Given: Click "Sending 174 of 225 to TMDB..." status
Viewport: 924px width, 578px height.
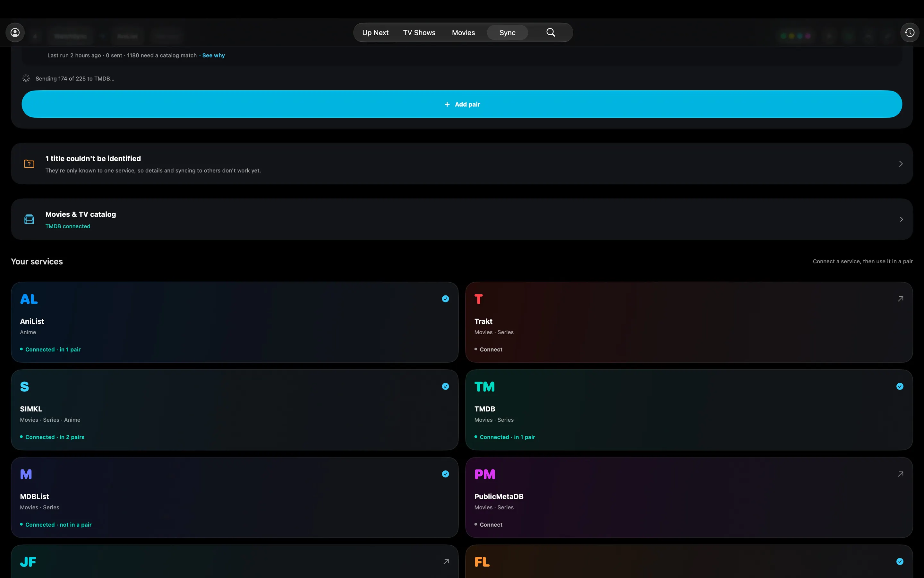Looking at the screenshot, I should [75, 79].
